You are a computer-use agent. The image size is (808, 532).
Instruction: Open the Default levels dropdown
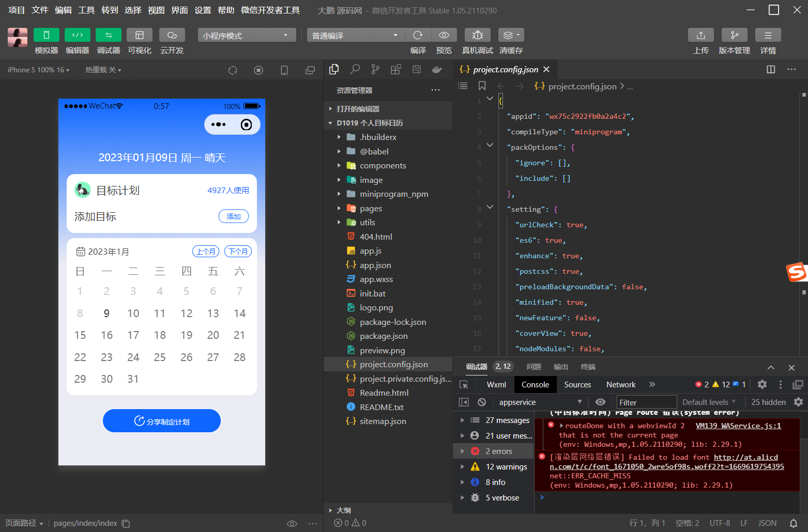coord(708,402)
